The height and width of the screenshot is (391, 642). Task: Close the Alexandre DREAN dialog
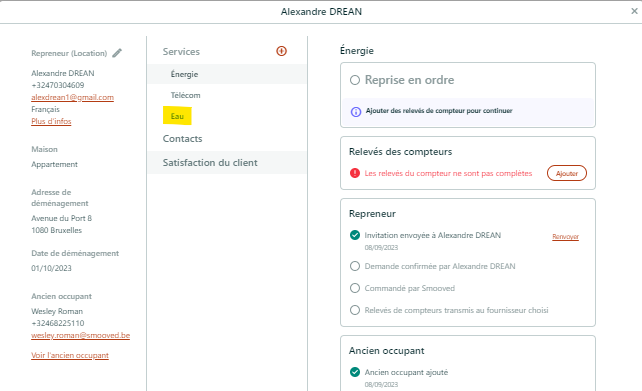point(634,11)
